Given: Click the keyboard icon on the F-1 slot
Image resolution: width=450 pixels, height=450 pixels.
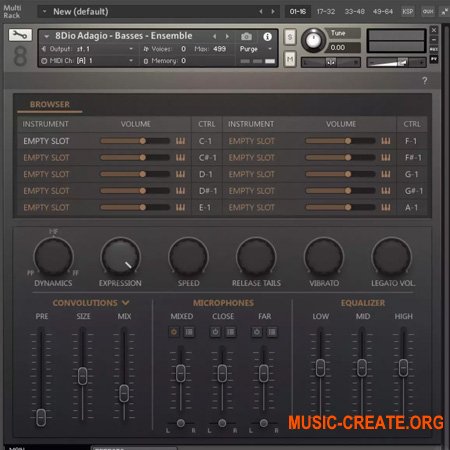Looking at the screenshot, I should (386, 141).
